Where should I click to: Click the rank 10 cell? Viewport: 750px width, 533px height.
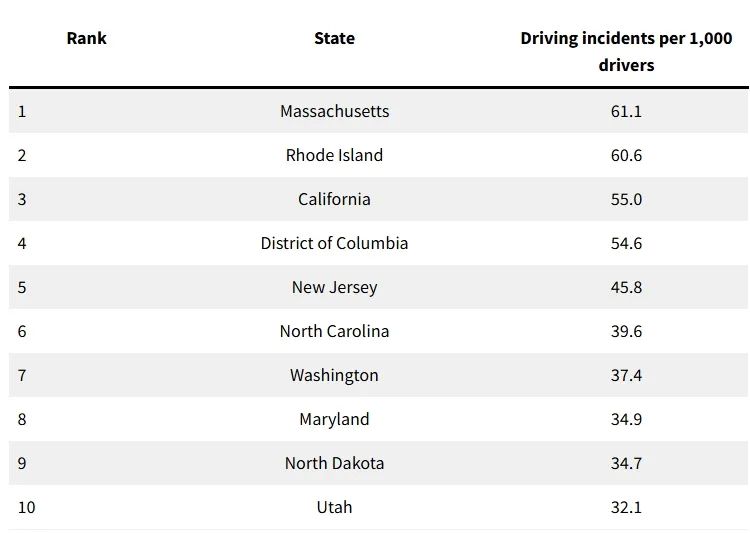26,507
